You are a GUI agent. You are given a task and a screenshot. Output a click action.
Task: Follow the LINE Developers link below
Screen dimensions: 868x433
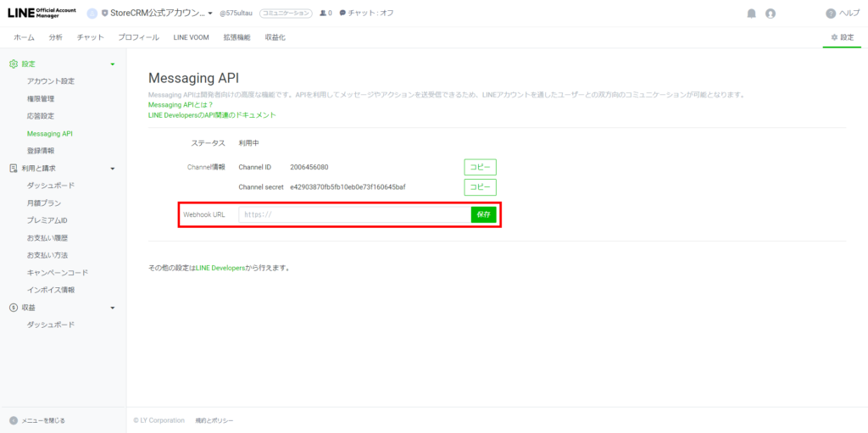tap(220, 268)
